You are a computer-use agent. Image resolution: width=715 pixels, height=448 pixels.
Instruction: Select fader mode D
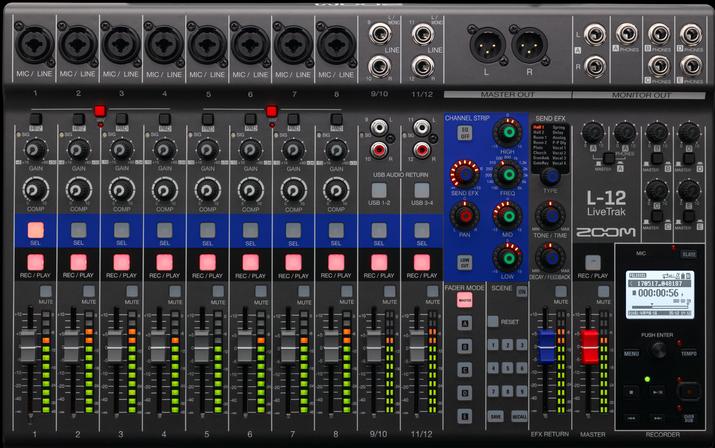point(465,393)
